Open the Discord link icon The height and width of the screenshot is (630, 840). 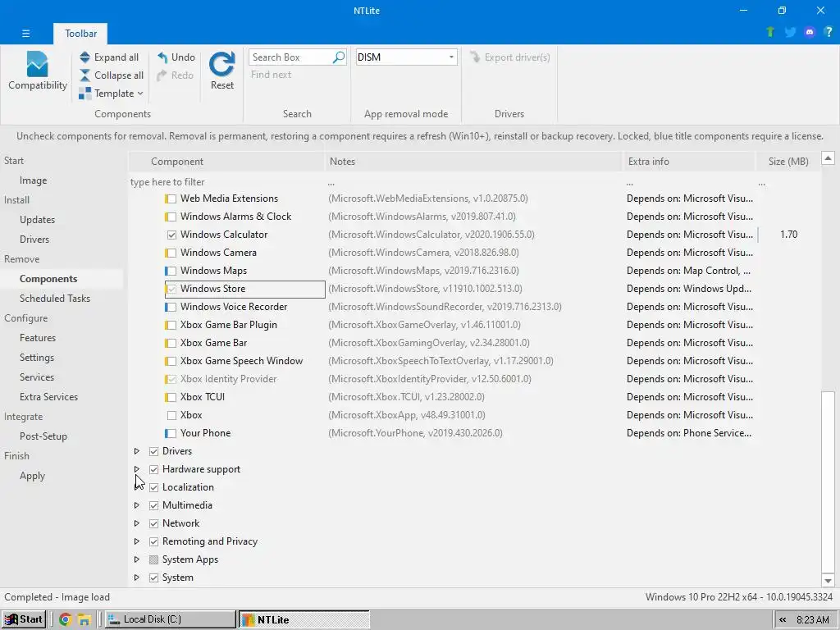(x=810, y=32)
